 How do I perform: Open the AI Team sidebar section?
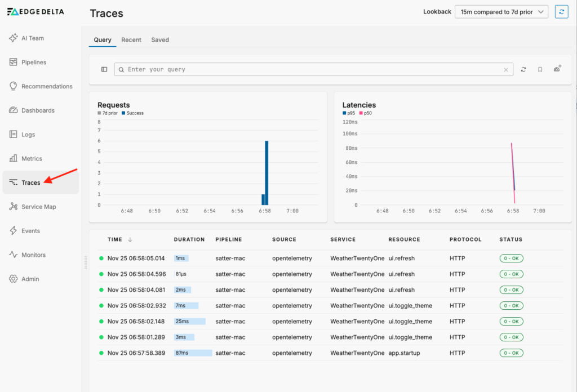(x=33, y=38)
